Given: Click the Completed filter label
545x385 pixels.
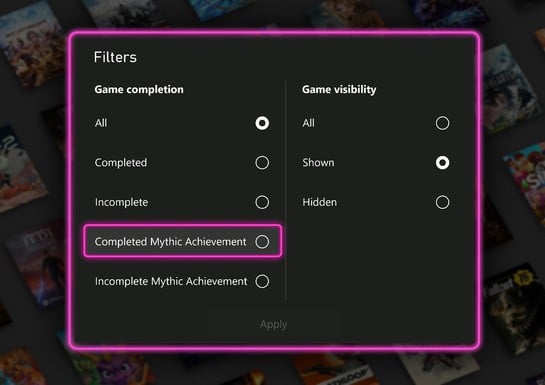Looking at the screenshot, I should (121, 163).
